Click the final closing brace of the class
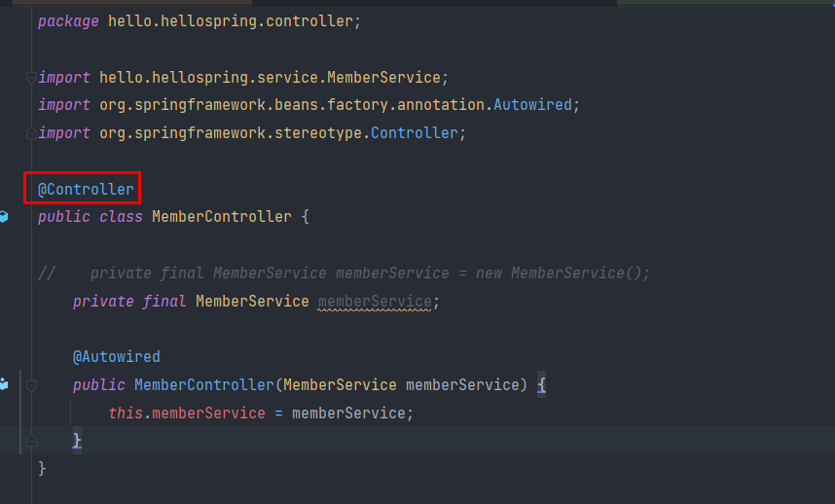 coord(42,469)
